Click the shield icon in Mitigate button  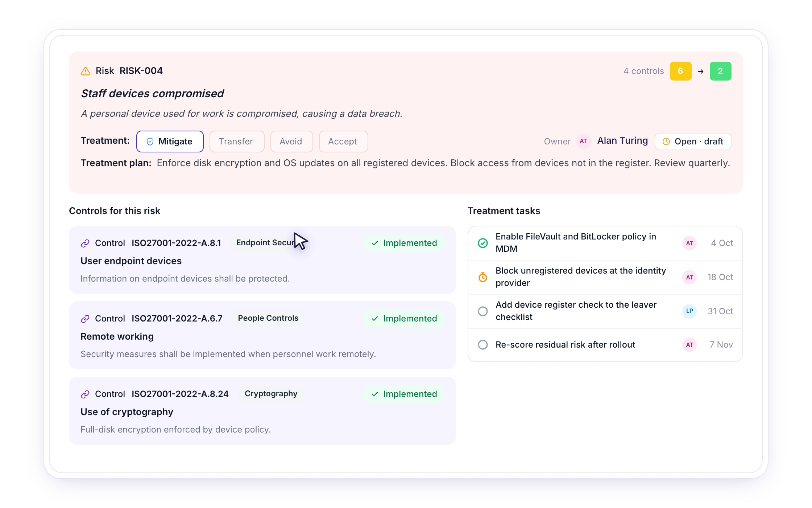click(x=150, y=142)
